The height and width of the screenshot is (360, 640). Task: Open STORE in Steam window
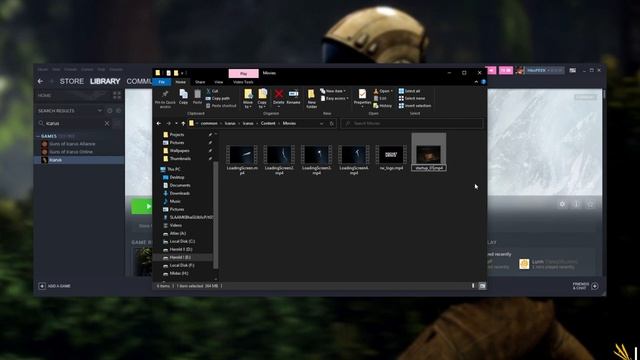pyautogui.click(x=72, y=81)
